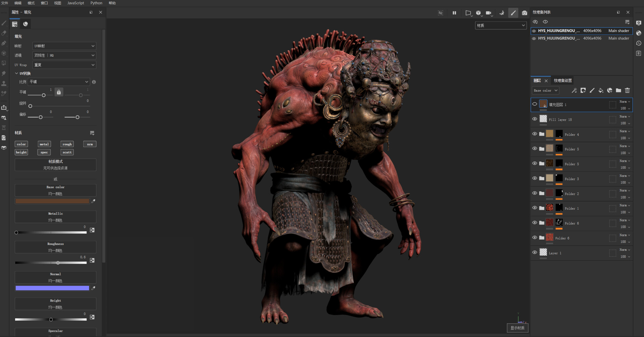644x337 pixels.
Task: Click the add fill layer bucket icon
Action: pyautogui.click(x=601, y=90)
